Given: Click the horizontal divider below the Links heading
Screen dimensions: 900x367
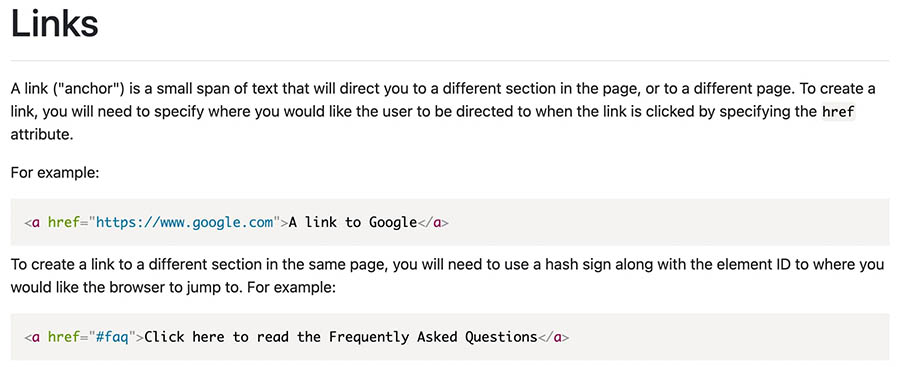Looking at the screenshot, I should 450,60.
